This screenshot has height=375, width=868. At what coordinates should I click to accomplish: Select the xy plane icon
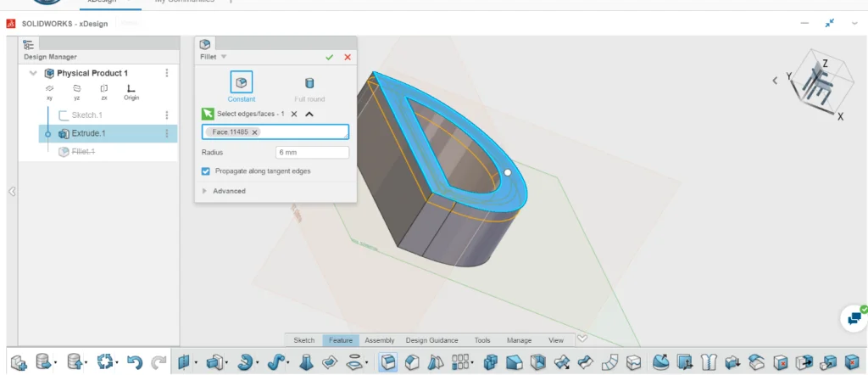[x=50, y=88]
